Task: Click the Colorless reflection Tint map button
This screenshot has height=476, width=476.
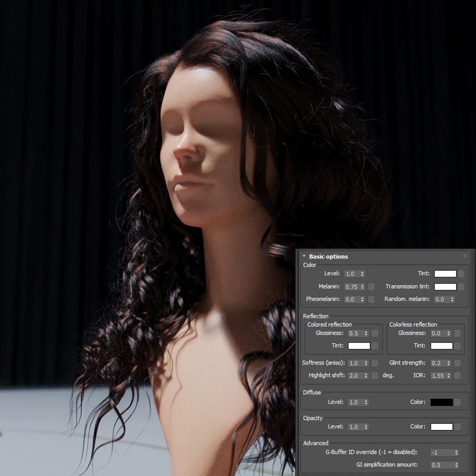Action: pos(457,346)
